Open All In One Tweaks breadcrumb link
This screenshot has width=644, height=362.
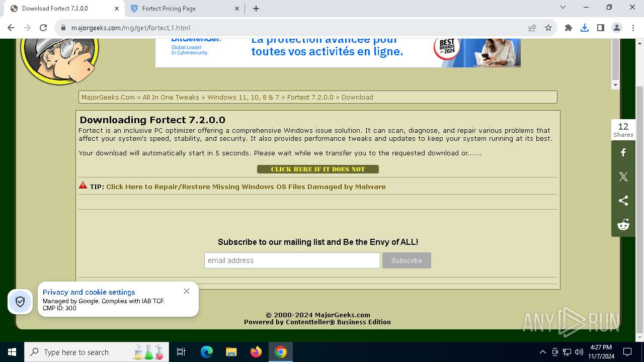tap(171, 98)
